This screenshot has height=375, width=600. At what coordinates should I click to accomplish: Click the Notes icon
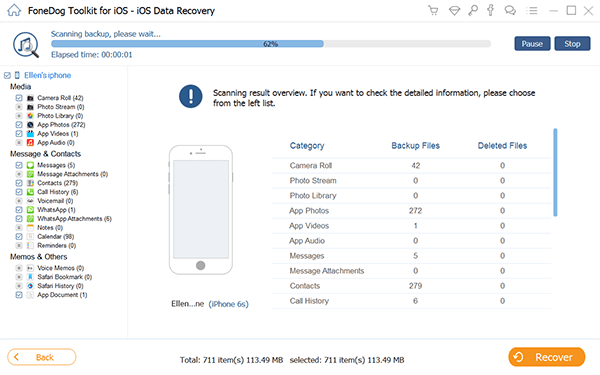pyautogui.click(x=30, y=228)
